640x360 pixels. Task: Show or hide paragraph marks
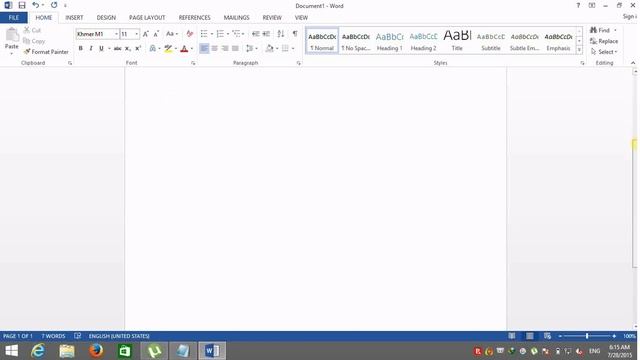pyautogui.click(x=295, y=34)
